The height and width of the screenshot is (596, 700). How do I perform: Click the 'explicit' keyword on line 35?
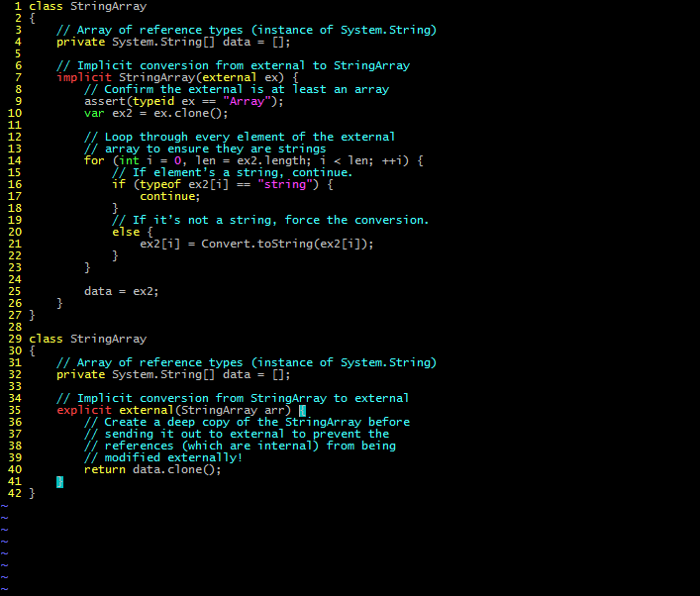[84, 410]
